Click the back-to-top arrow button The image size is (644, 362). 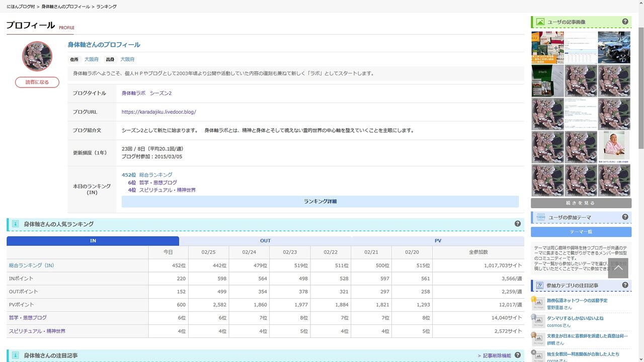pyautogui.click(x=618, y=268)
